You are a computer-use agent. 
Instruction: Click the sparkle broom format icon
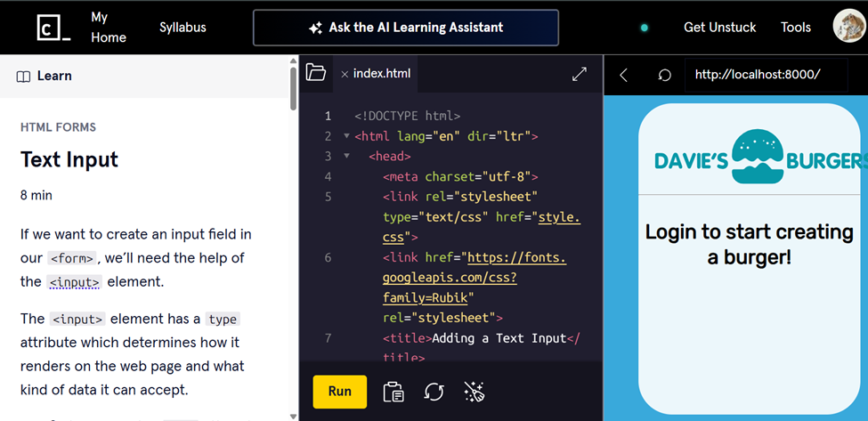point(475,392)
